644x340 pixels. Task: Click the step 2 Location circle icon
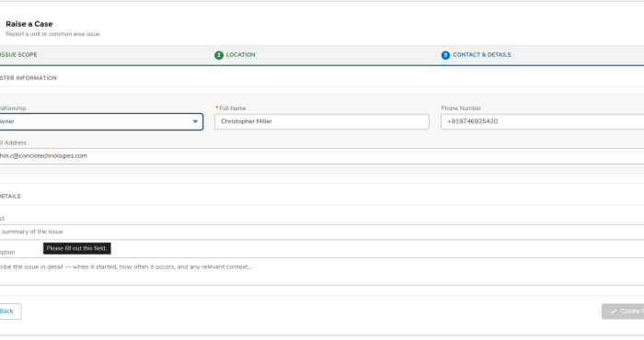point(219,55)
